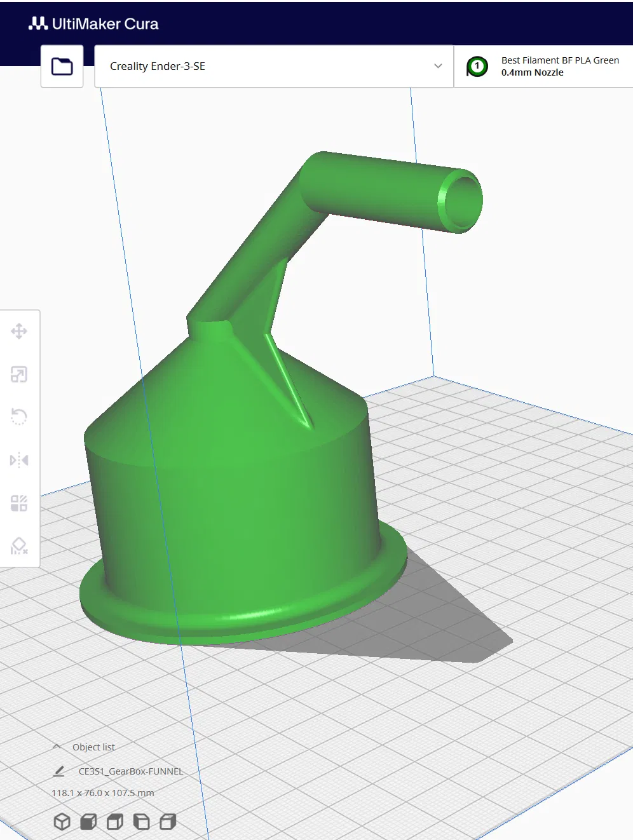Select the Support Blocker tool
Viewport: 633px width, 840px height.
[x=19, y=546]
